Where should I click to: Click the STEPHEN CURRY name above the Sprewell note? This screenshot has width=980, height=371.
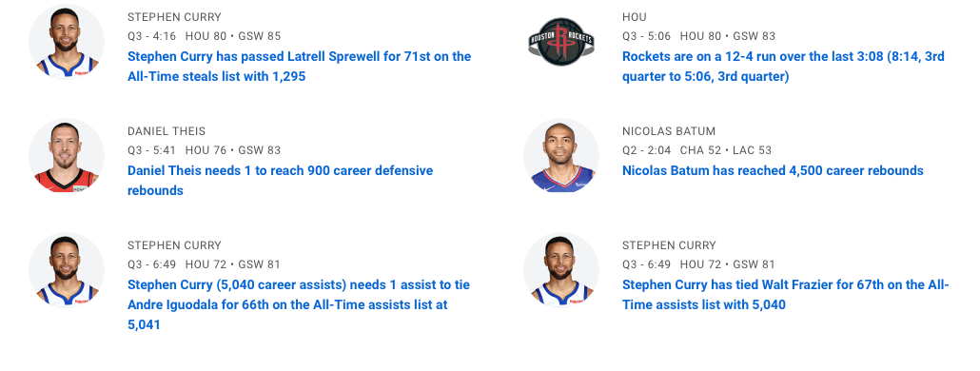pyautogui.click(x=174, y=17)
